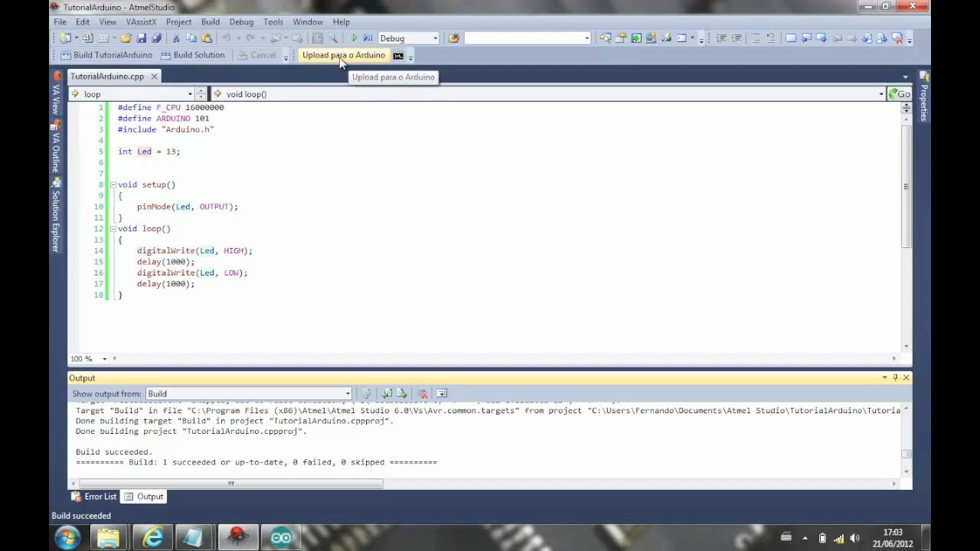Toggle auto-hide pin on Output panel

tap(895, 377)
